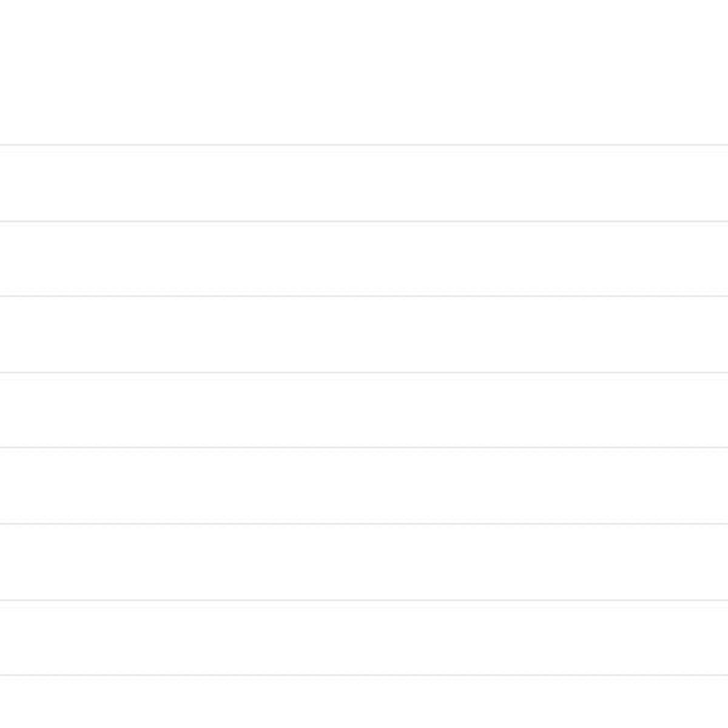Click the seventh horizontal divider line
The image size is (728, 728).
pos(364,600)
